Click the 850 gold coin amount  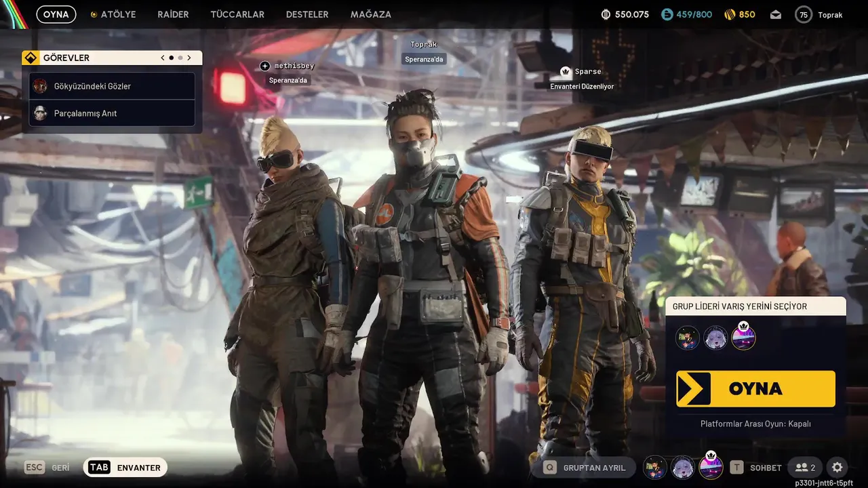click(747, 14)
